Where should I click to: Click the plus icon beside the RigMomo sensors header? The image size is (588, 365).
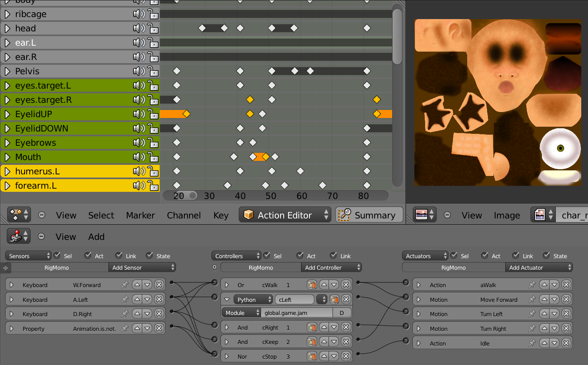[6, 267]
